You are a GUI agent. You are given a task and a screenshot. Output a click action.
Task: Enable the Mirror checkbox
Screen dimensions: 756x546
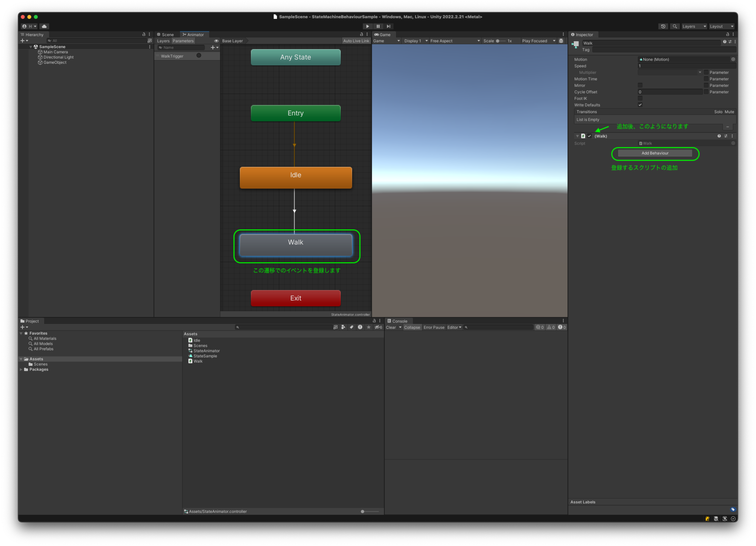click(x=640, y=85)
